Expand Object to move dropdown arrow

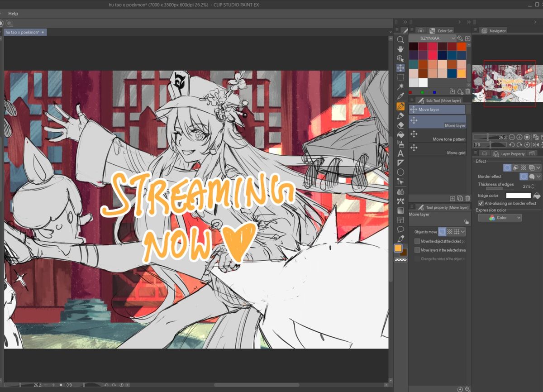[463, 232]
